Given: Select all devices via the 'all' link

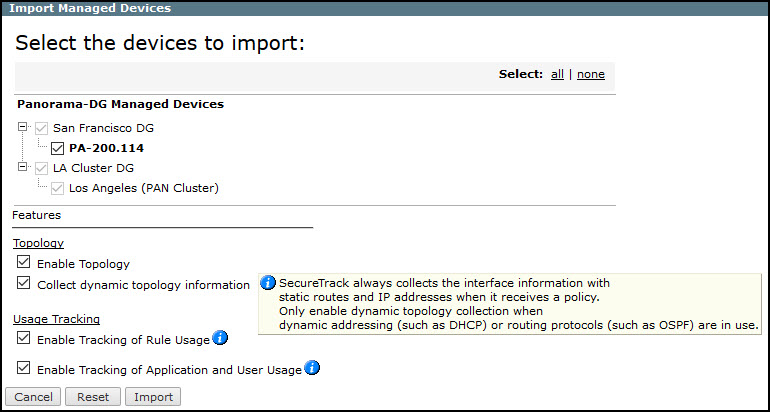Looking at the screenshot, I should pos(557,74).
